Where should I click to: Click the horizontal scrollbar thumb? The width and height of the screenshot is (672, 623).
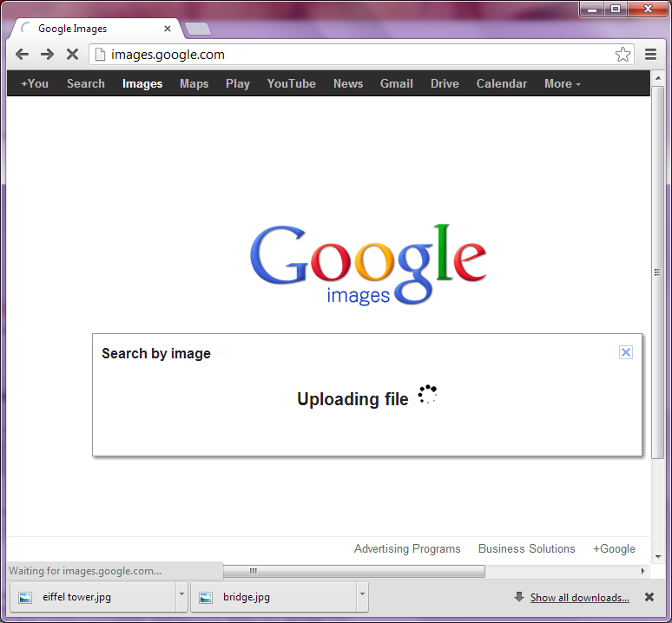pyautogui.click(x=354, y=571)
